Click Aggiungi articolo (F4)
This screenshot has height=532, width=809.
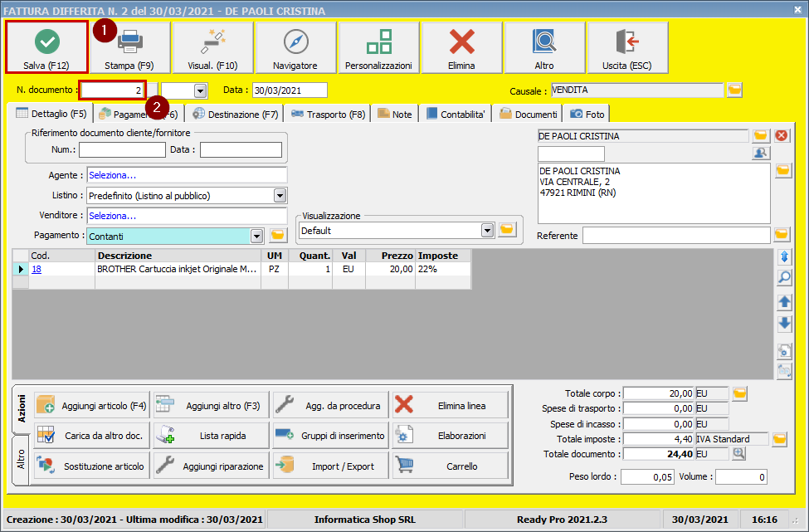92,406
